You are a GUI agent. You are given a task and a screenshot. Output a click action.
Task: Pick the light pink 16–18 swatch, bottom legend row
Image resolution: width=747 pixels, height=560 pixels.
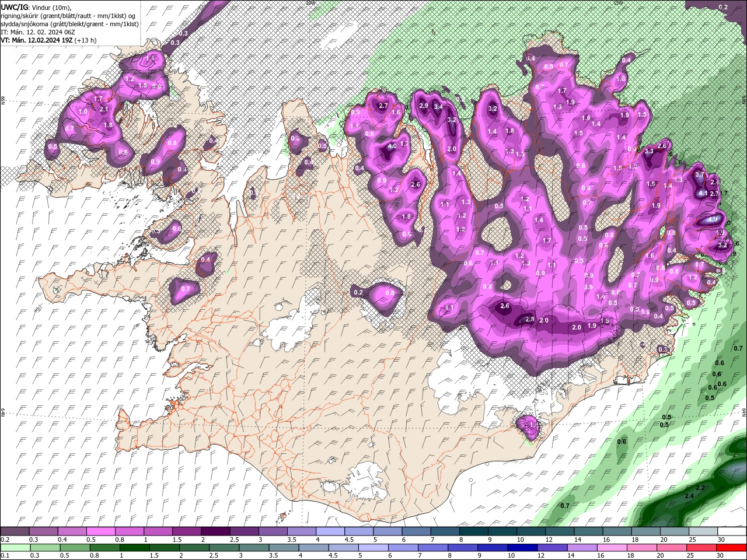612,548
